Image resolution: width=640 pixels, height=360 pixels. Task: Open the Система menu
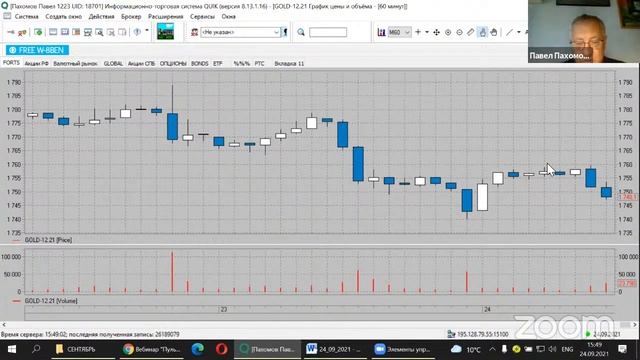pyautogui.click(x=27, y=17)
